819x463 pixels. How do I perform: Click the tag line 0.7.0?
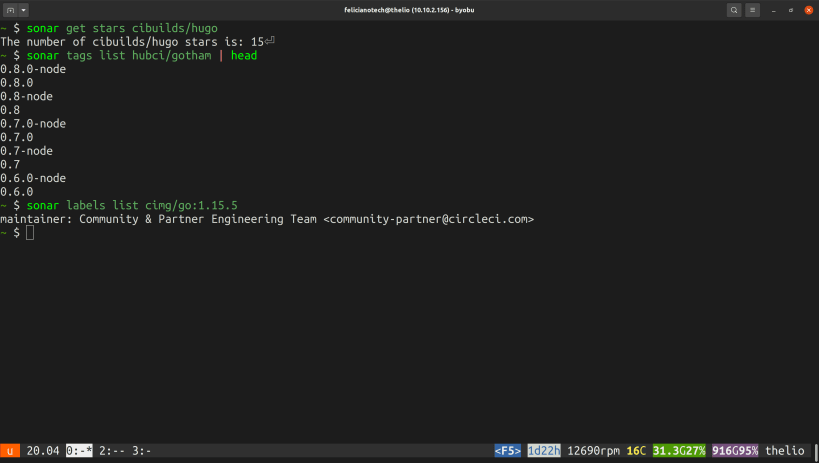click(17, 137)
